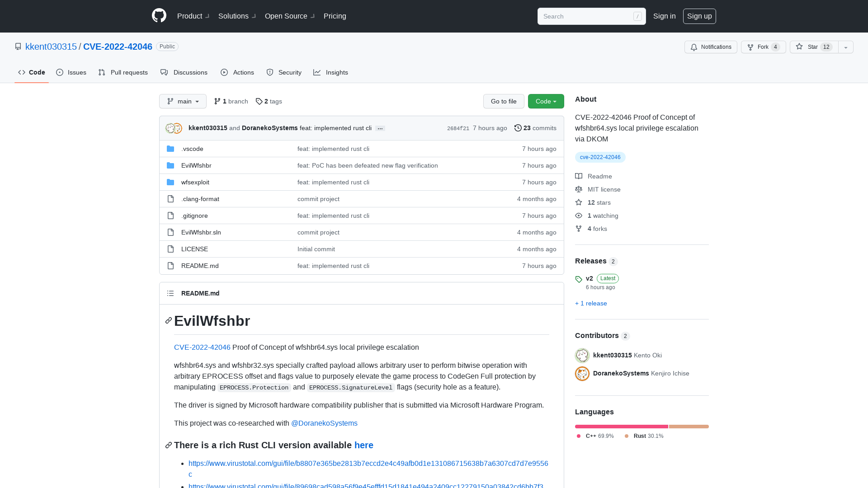Open the 'here' Rust CLI link
Screen dimensions: 868x488
pos(364,445)
